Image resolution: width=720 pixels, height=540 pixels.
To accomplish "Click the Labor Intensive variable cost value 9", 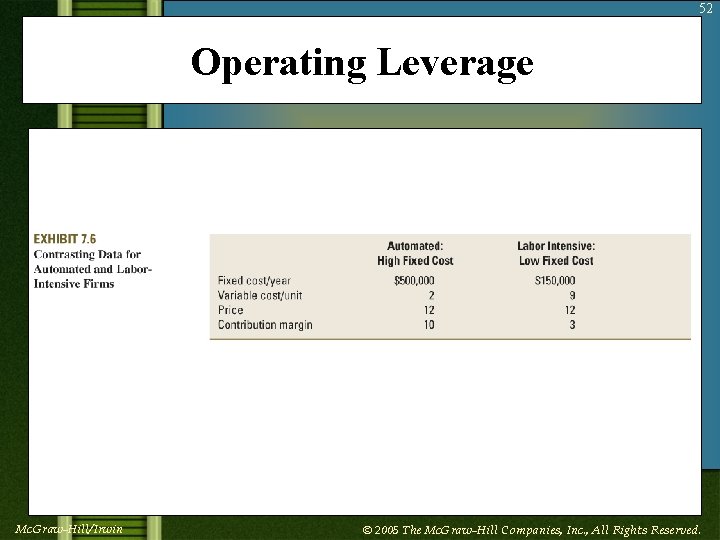I will click(572, 295).
